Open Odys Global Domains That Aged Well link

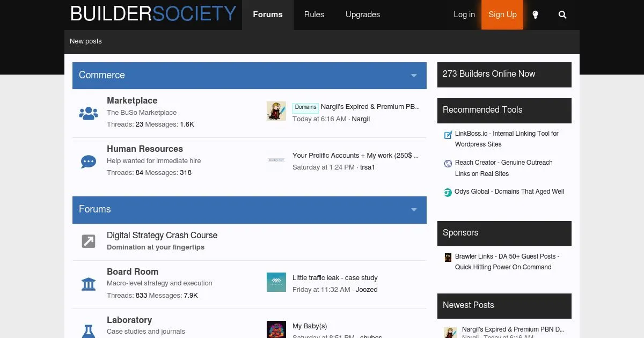pyautogui.click(x=509, y=192)
